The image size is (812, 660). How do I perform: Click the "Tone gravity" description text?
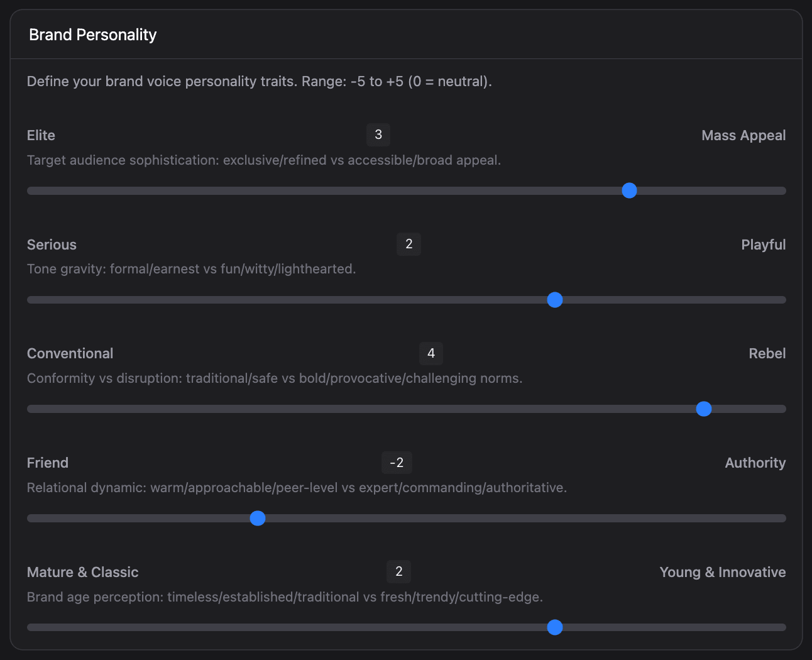[x=192, y=269]
